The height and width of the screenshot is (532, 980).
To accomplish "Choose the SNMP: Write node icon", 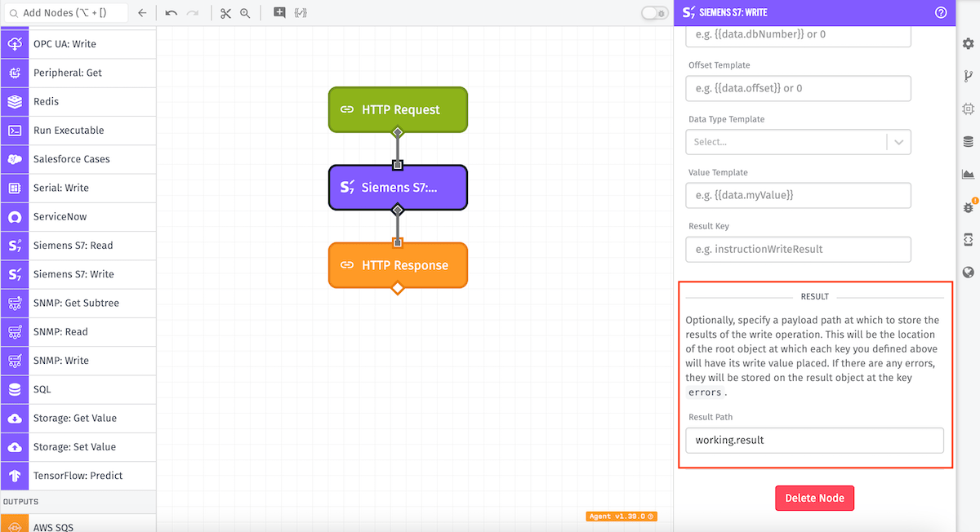I will pos(15,361).
